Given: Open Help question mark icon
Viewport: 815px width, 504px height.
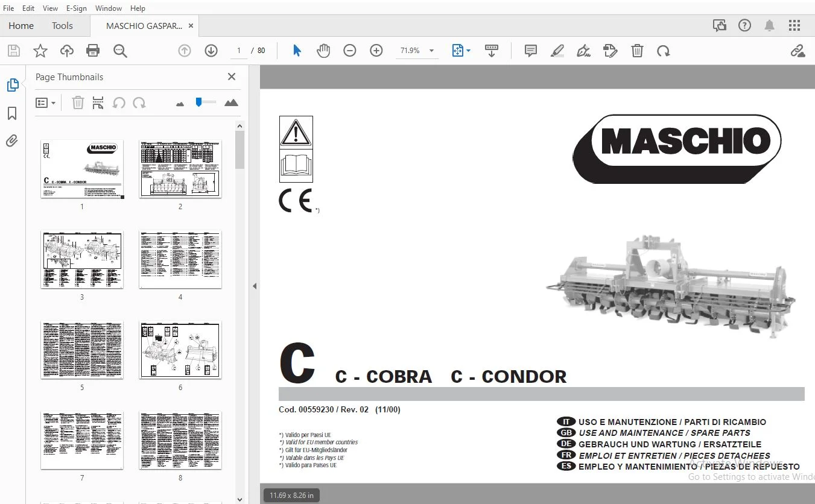Looking at the screenshot, I should (745, 25).
